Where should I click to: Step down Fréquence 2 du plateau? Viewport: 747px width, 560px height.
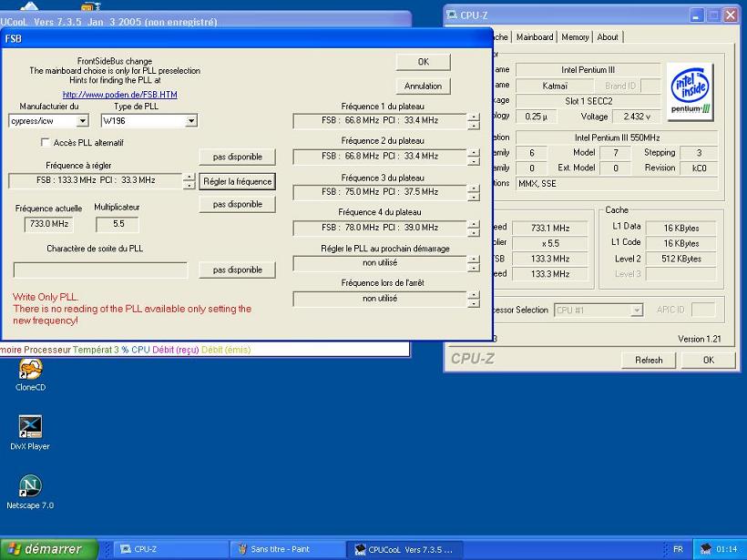(474, 161)
